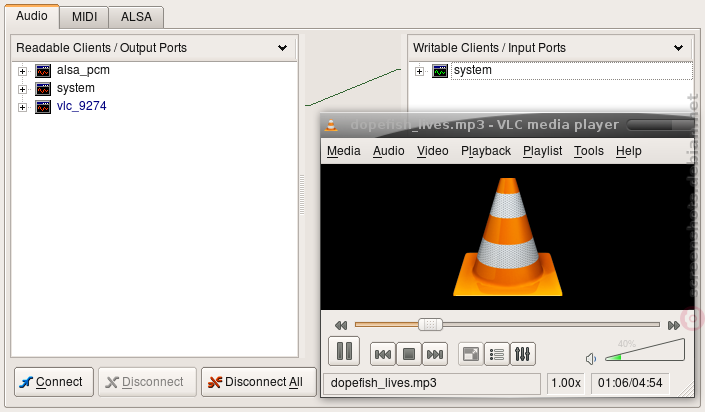This screenshot has height=412, width=705.
Task: Click the vlc_9274 client icon
Action: click(43, 107)
